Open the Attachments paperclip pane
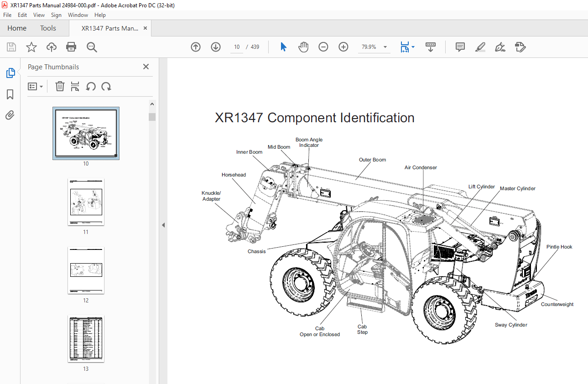 (x=10, y=115)
